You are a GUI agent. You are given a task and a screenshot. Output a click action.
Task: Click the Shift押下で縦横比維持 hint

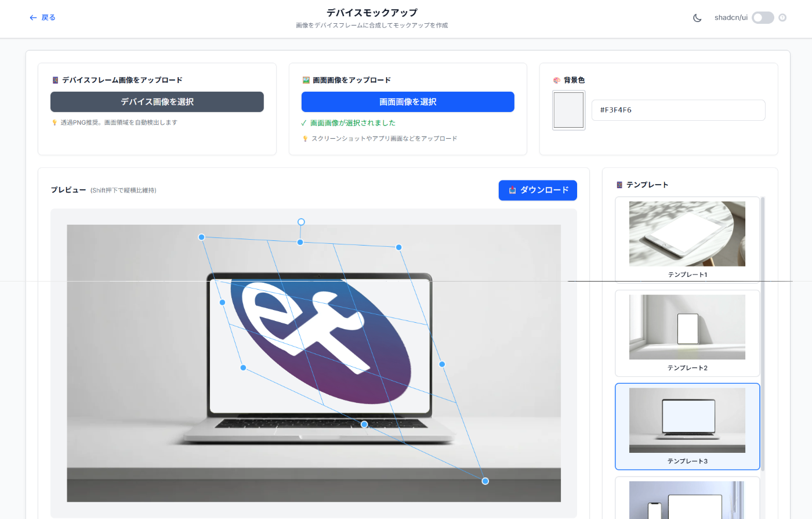click(123, 190)
